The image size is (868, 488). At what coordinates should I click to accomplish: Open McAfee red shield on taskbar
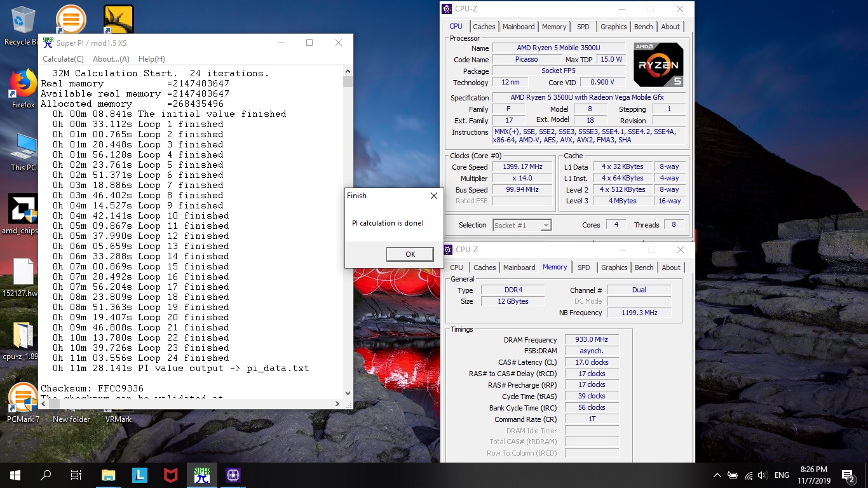(170, 475)
